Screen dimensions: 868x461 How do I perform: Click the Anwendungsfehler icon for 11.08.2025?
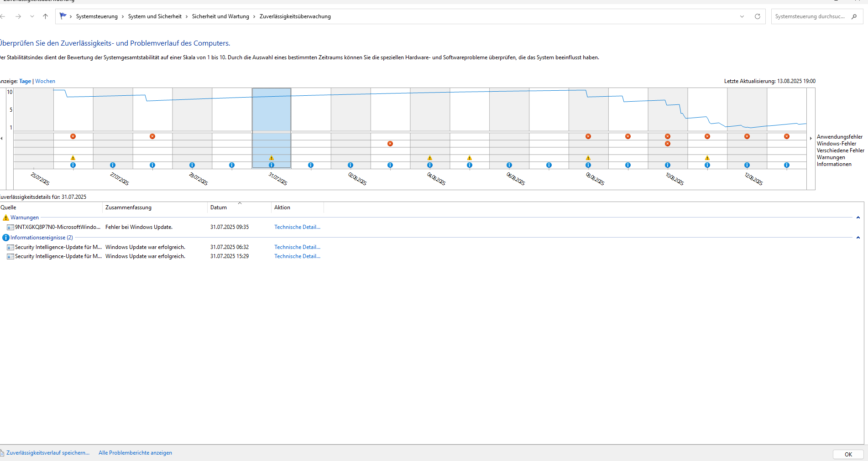point(707,136)
